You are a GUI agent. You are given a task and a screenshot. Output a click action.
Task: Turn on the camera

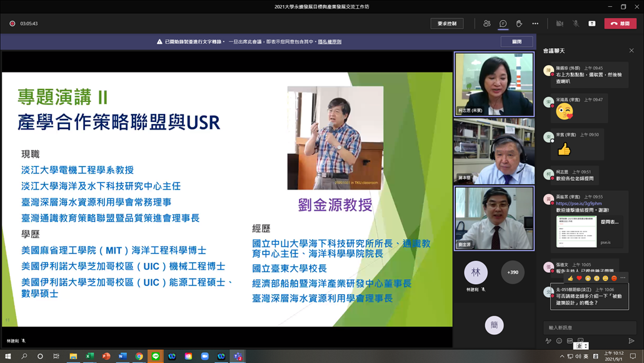[x=560, y=23]
